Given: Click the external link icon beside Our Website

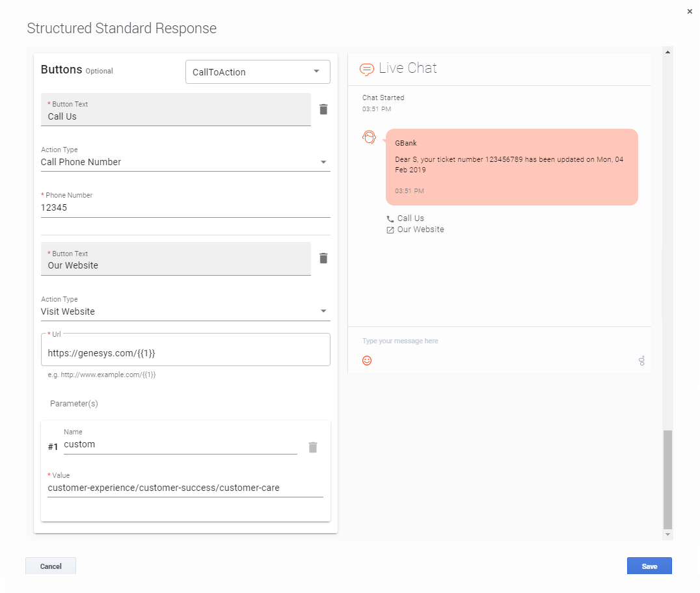Looking at the screenshot, I should click(390, 230).
